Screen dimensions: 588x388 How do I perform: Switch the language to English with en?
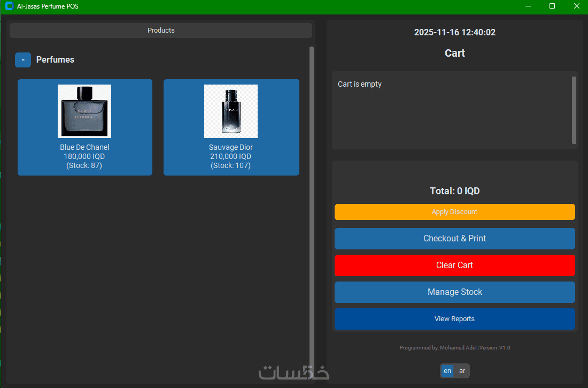click(447, 371)
